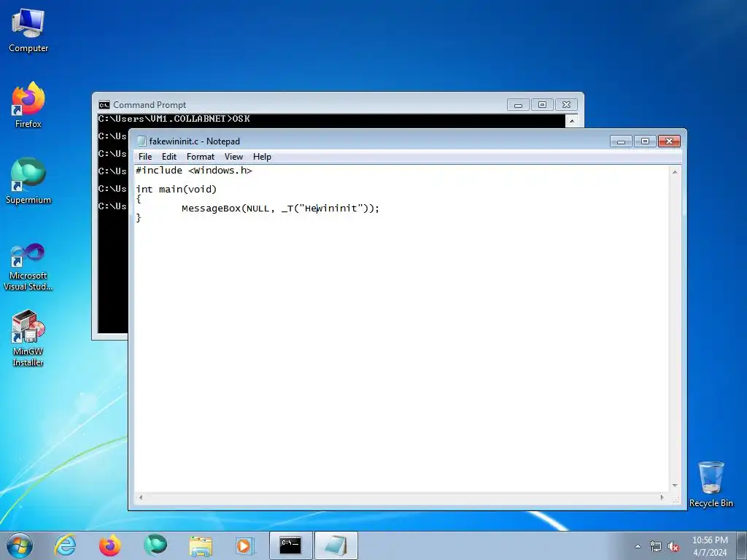Select the Supermium desktop shortcut
This screenshot has height=560, width=747.
pos(28,182)
